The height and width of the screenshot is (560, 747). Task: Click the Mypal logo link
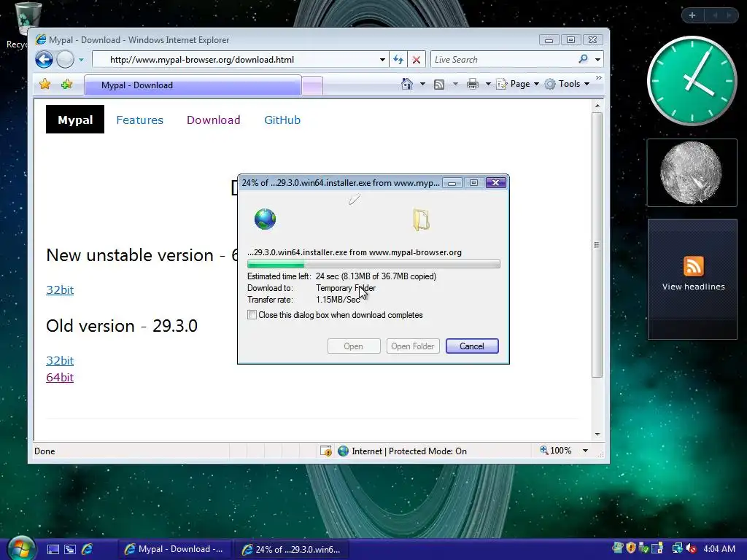[x=75, y=120]
